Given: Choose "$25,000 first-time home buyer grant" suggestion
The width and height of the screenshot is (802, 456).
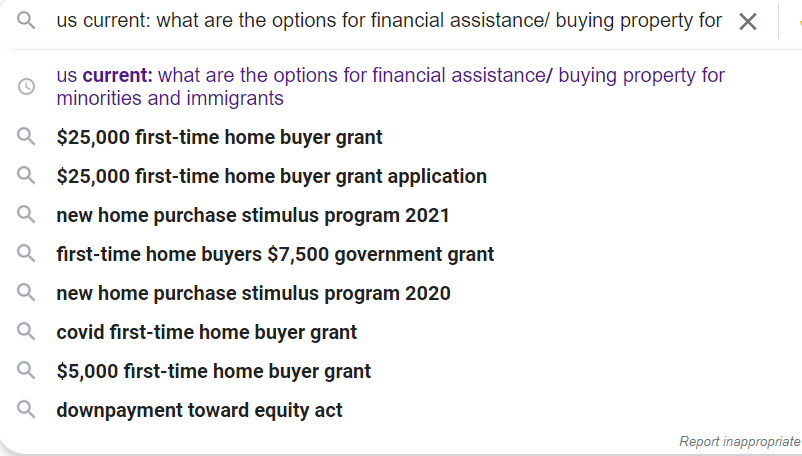Looking at the screenshot, I should click(219, 138).
